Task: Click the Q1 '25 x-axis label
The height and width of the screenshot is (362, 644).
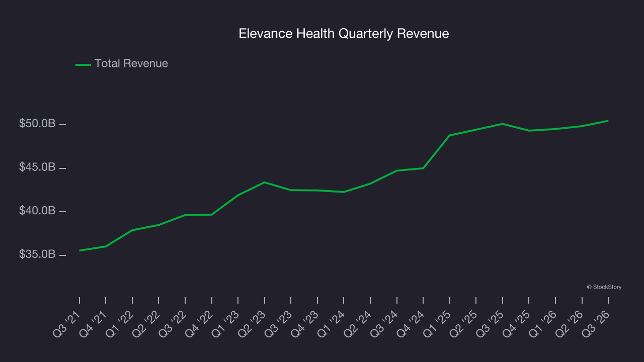Action: [x=438, y=323]
